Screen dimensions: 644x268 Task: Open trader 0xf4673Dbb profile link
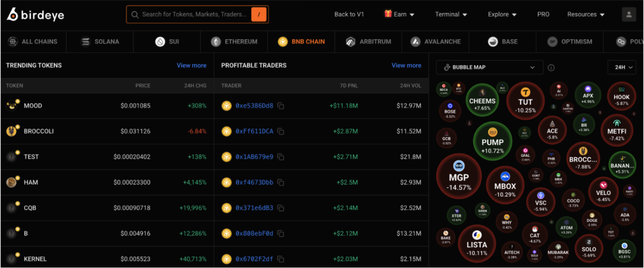tap(254, 183)
